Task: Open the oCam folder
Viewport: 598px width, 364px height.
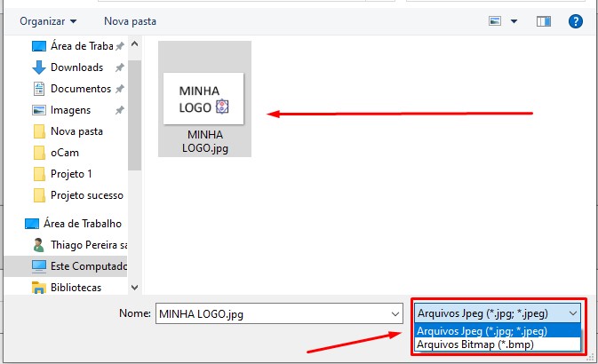Action: [x=64, y=153]
